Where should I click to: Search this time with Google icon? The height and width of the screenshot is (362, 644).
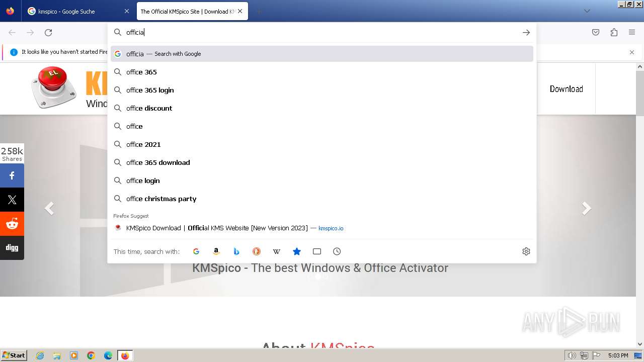click(196, 251)
